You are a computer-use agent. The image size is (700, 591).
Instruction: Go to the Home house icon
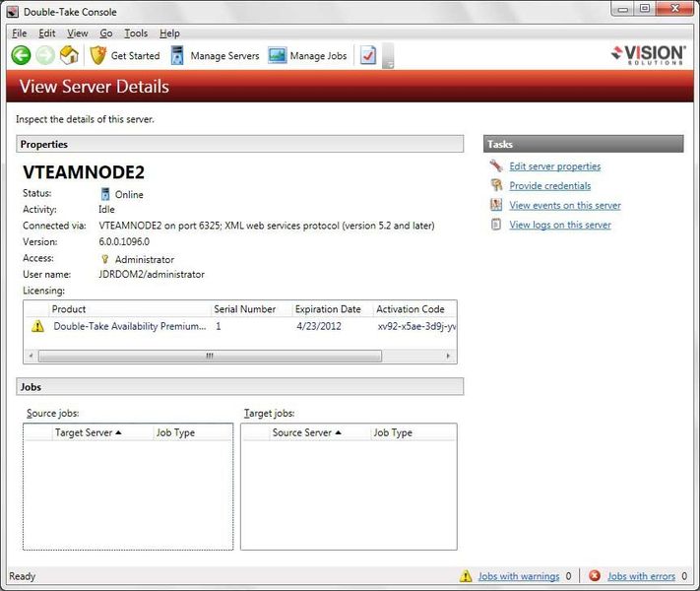pos(69,55)
